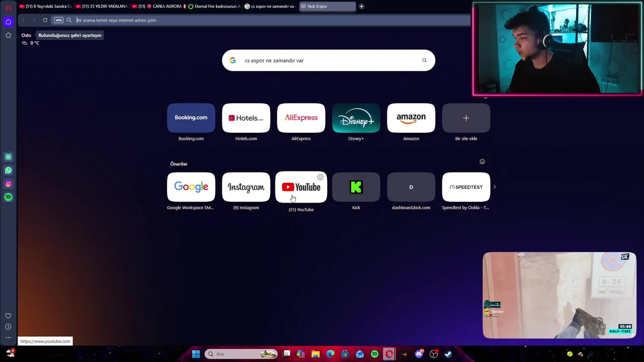
Task: Open the sidebar history clock icon
Action: (8, 327)
